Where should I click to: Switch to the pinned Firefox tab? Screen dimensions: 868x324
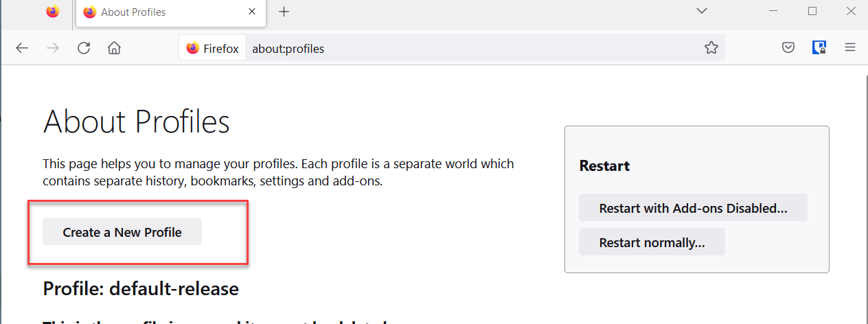tap(53, 12)
